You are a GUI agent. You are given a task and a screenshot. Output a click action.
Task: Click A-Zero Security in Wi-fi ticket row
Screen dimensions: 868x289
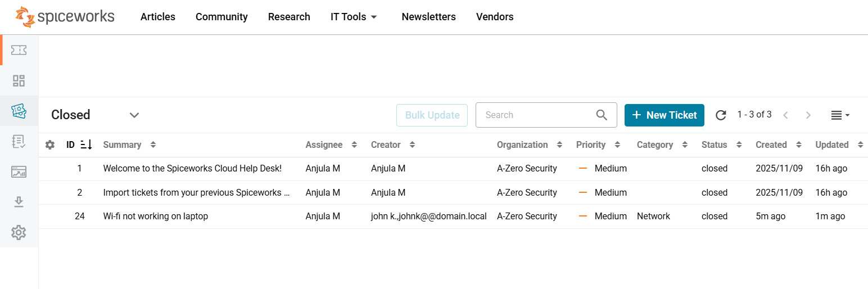pyautogui.click(x=527, y=216)
